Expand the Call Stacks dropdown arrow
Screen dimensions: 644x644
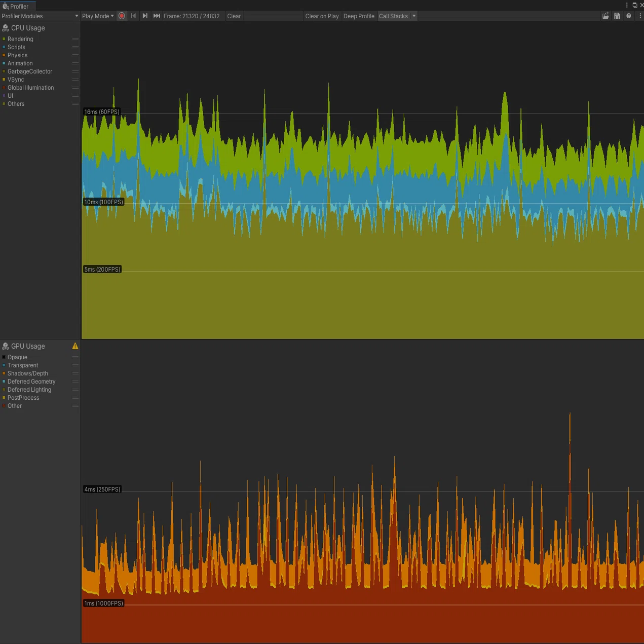point(414,16)
